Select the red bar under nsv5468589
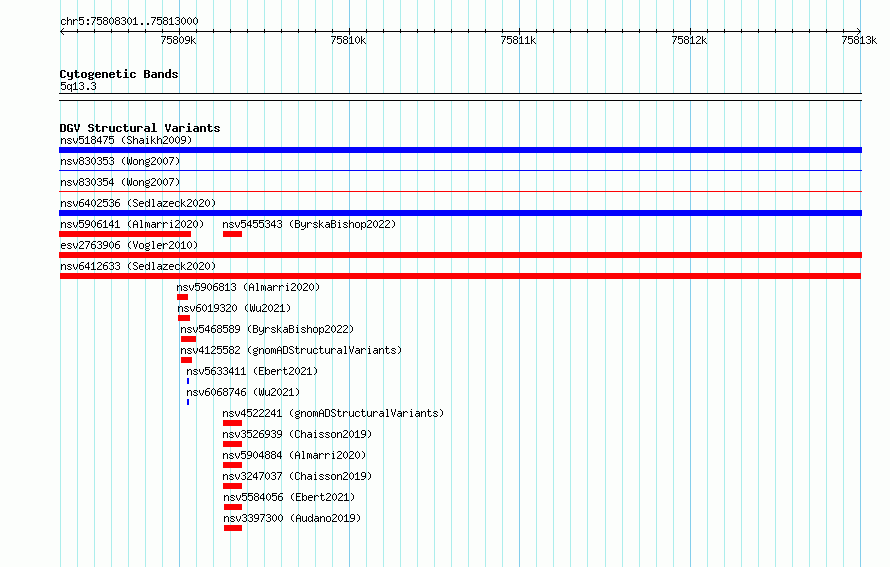890x567 pixels. (188, 339)
